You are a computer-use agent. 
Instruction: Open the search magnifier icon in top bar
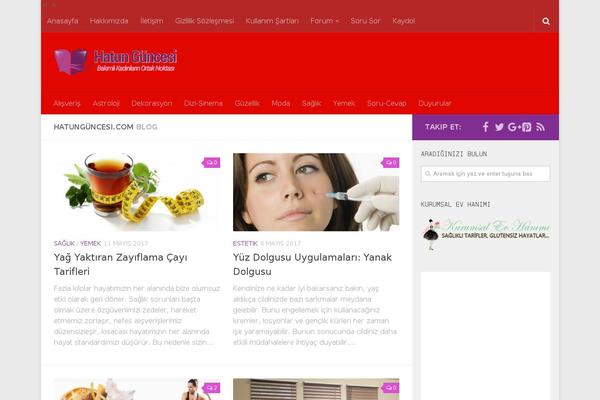(546, 21)
